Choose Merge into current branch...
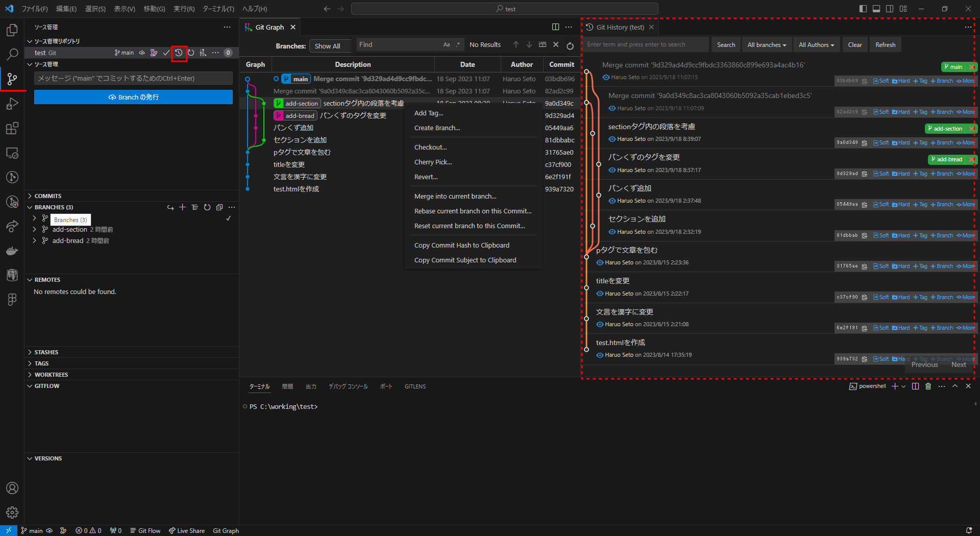 click(x=473, y=197)
